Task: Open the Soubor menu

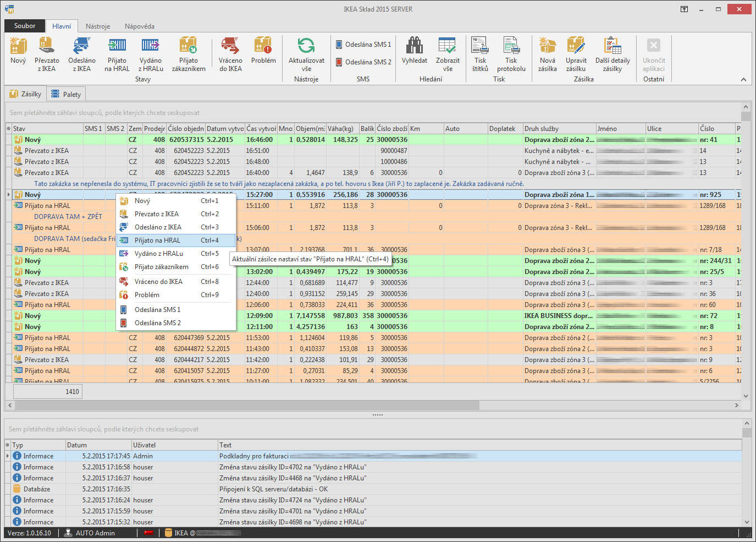Action: [25, 26]
